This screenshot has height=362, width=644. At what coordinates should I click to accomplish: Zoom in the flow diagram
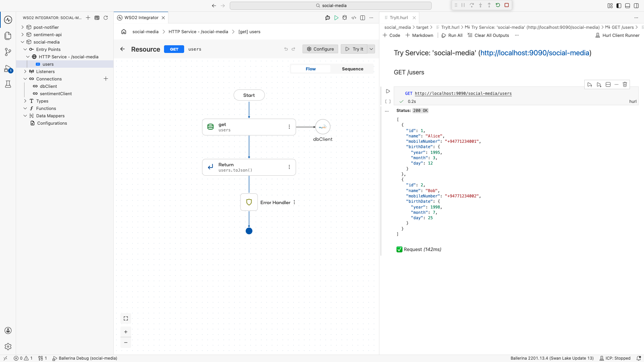pos(126,332)
